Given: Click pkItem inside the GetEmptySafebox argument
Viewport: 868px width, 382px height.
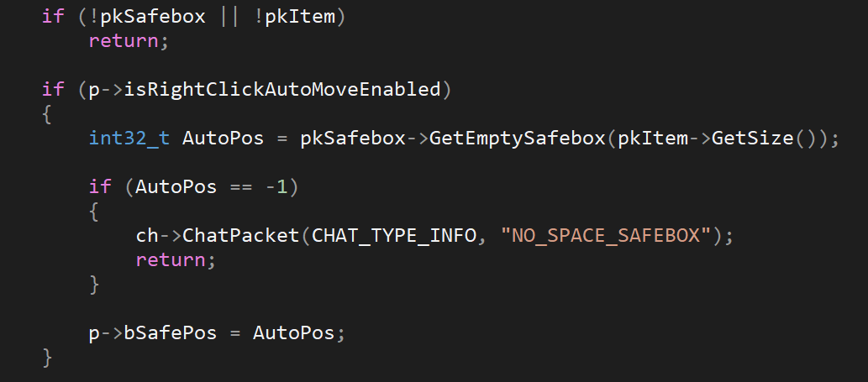Looking at the screenshot, I should point(653,138).
